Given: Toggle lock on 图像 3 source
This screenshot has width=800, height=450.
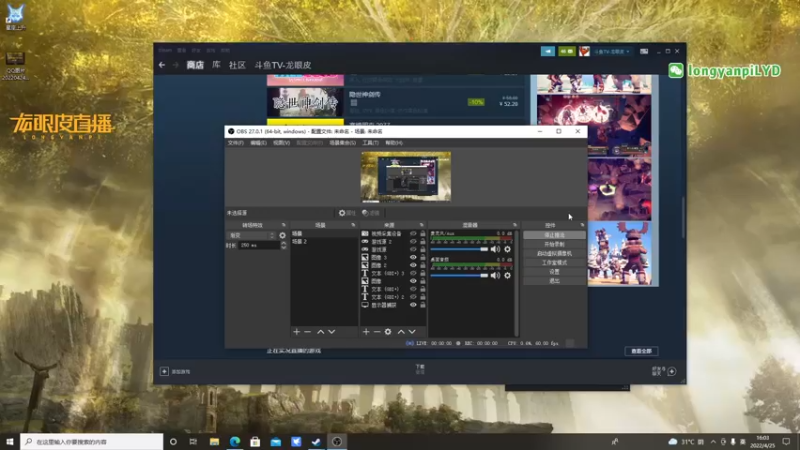Looking at the screenshot, I should coord(422,258).
